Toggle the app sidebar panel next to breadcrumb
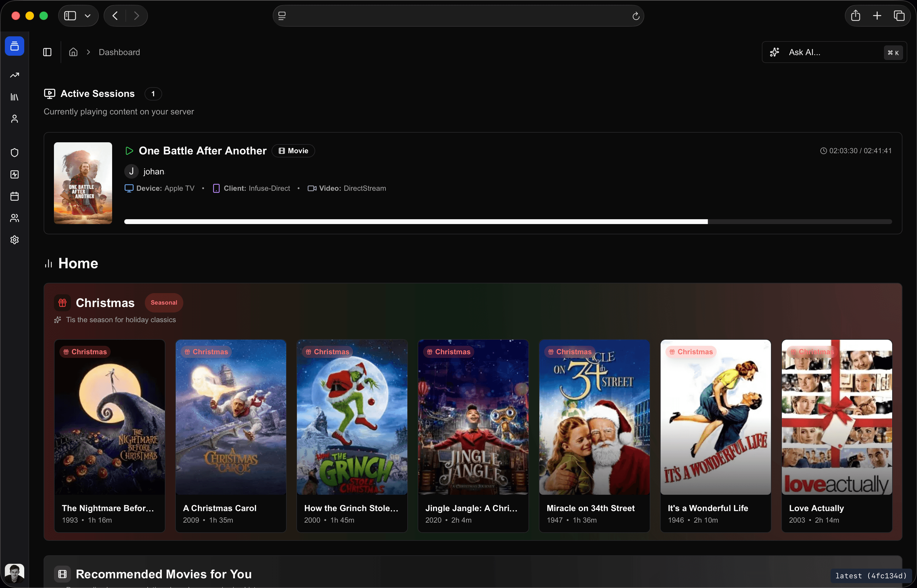917x588 pixels. click(x=47, y=52)
